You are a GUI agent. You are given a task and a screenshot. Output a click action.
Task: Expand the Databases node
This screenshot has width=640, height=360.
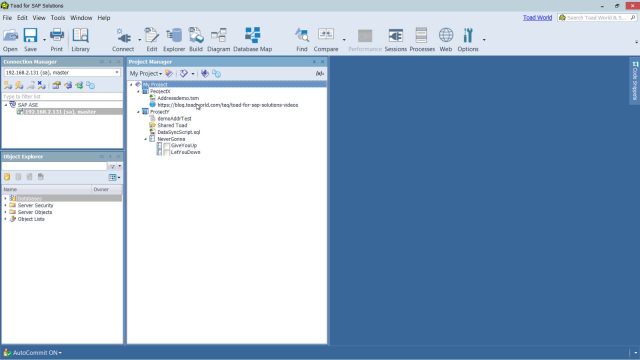click(5, 198)
